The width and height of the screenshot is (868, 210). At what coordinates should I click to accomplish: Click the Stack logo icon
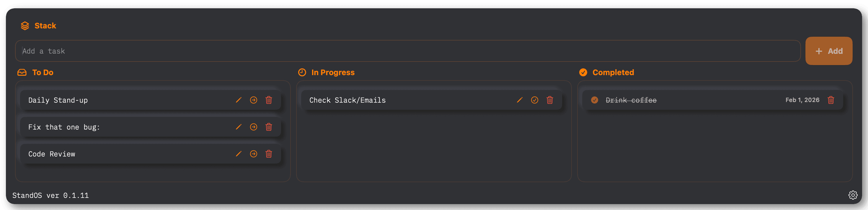25,26
